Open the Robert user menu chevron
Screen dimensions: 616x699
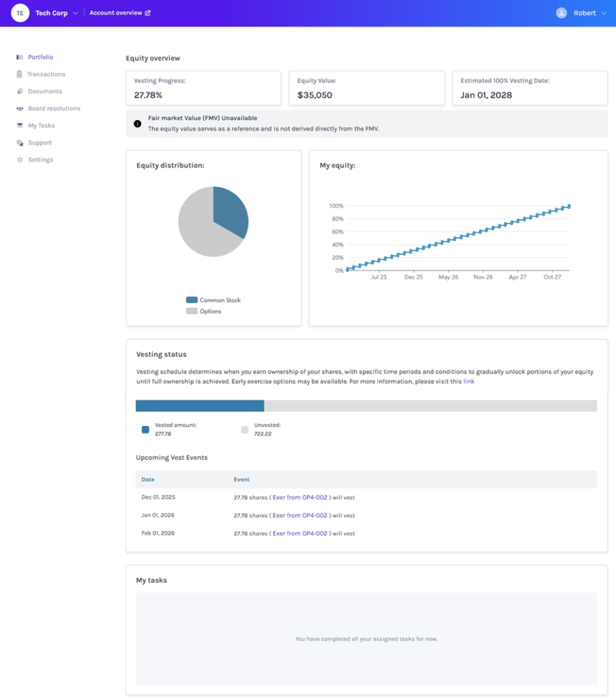(x=604, y=13)
